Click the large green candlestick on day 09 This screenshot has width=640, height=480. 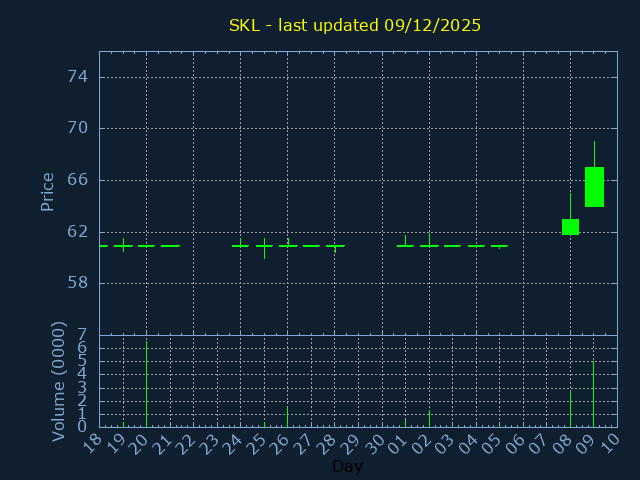[x=594, y=187]
